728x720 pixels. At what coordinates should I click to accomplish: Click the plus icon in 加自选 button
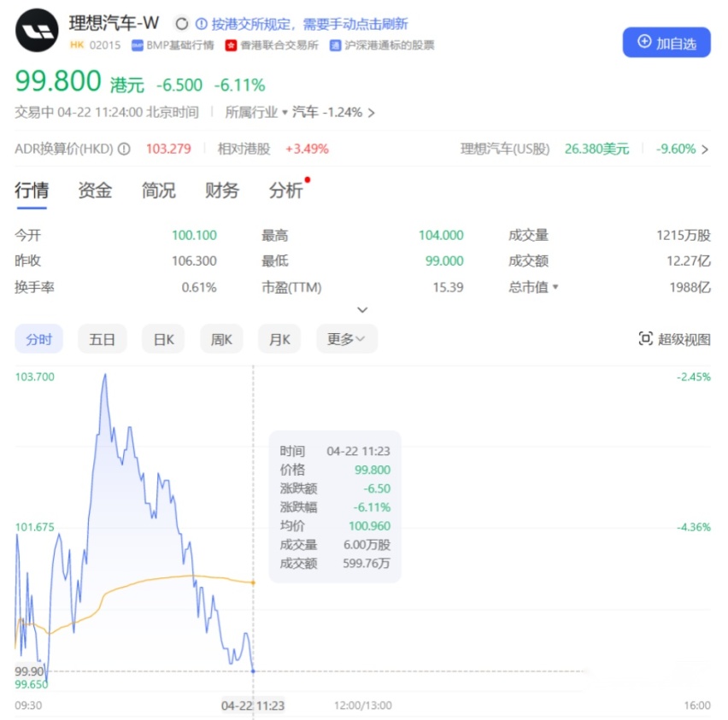coord(644,42)
